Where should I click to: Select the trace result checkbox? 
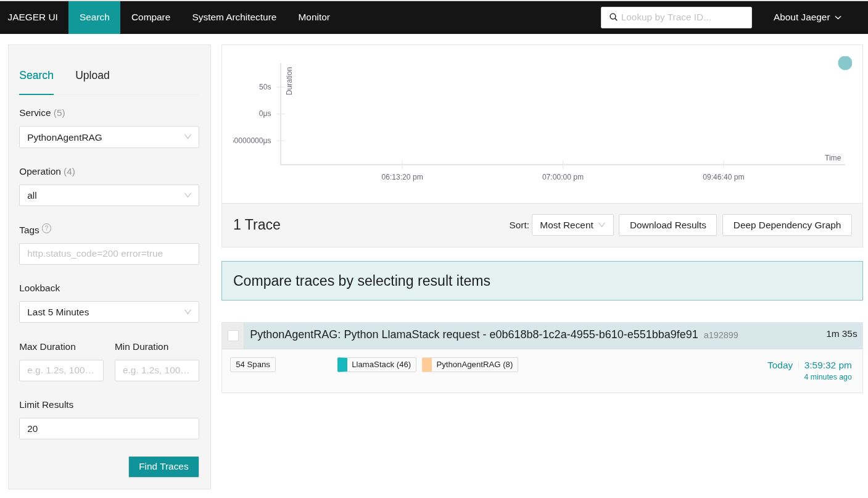[233, 336]
